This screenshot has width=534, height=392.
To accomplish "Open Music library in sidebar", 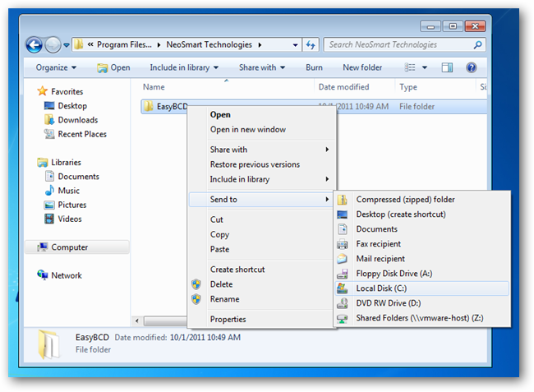I will 62,191.
